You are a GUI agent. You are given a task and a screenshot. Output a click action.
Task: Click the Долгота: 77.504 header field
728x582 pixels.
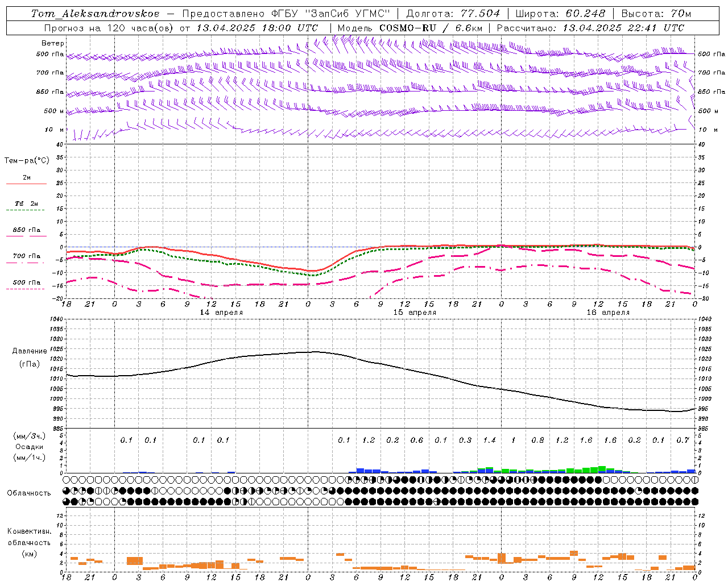tap(453, 13)
